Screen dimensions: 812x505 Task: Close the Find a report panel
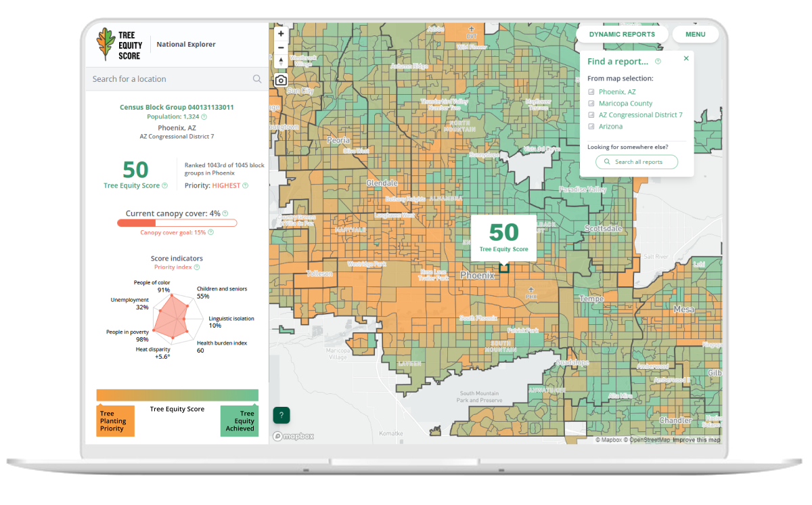tap(686, 59)
